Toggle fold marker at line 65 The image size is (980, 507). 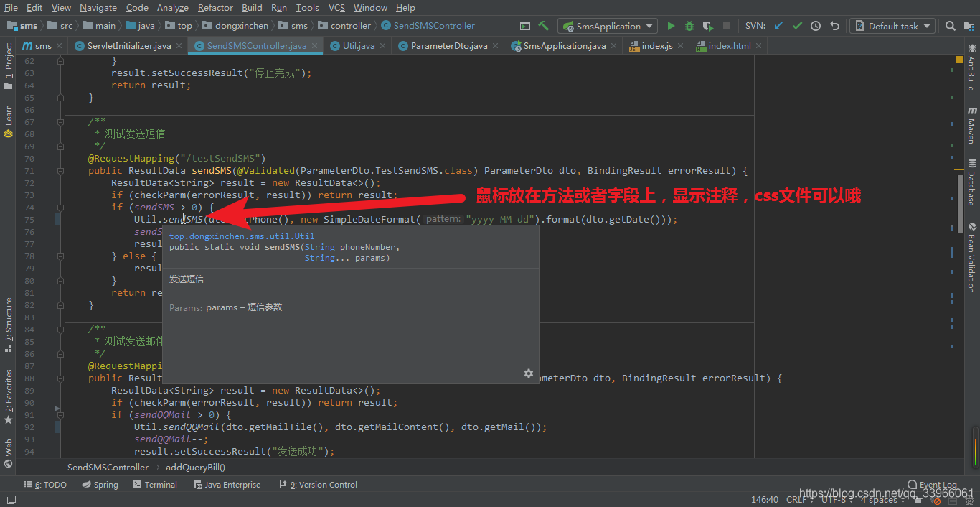click(x=60, y=98)
